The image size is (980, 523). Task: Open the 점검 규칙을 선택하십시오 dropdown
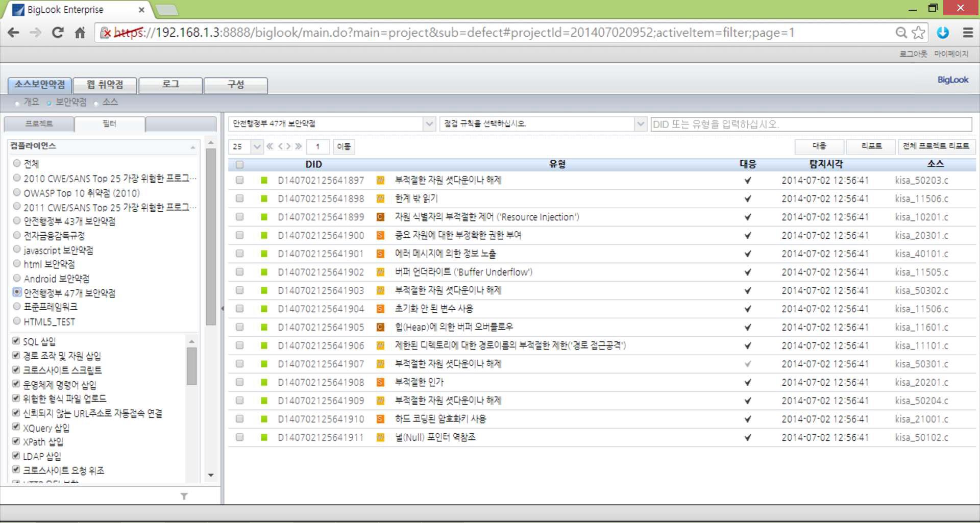[x=641, y=124]
